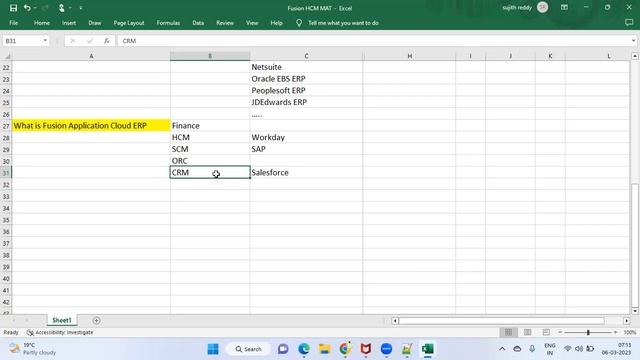This screenshot has width=640, height=360.
Task: Expand the Name Box dropdown arrow
Action: 45,41
